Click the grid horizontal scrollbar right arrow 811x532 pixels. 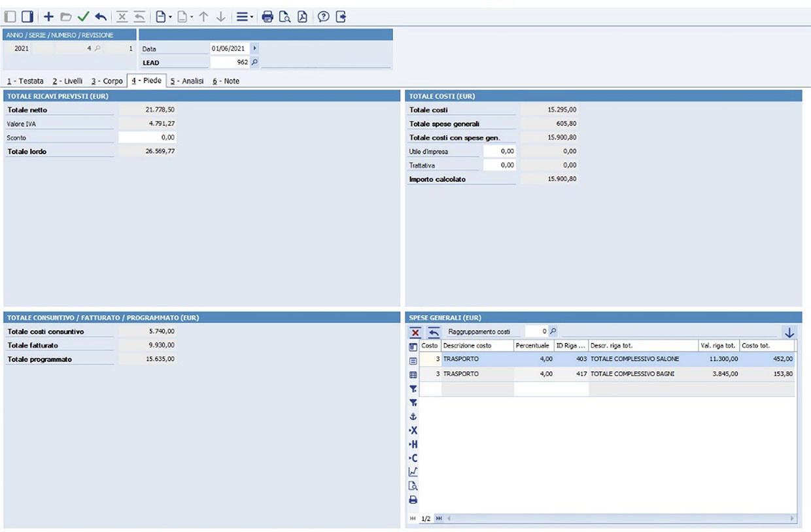pyautogui.click(x=792, y=518)
